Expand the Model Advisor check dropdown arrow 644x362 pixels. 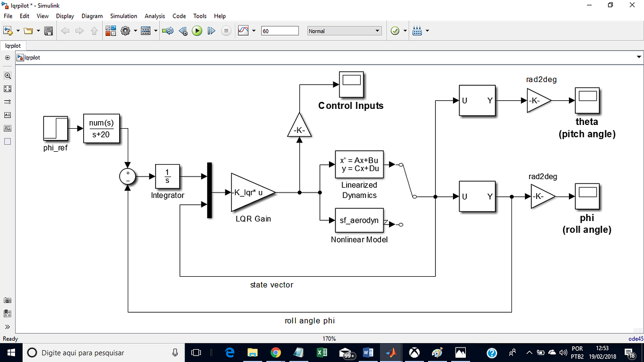click(404, 31)
